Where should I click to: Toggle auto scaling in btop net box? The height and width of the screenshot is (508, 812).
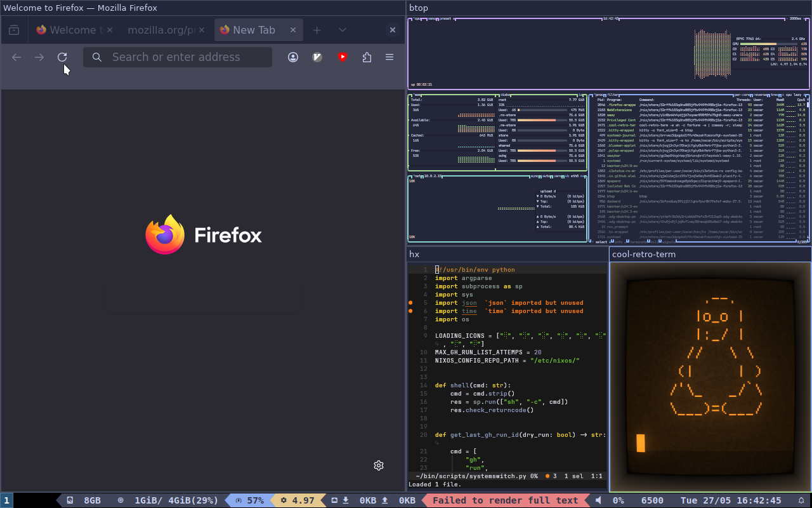546,176
